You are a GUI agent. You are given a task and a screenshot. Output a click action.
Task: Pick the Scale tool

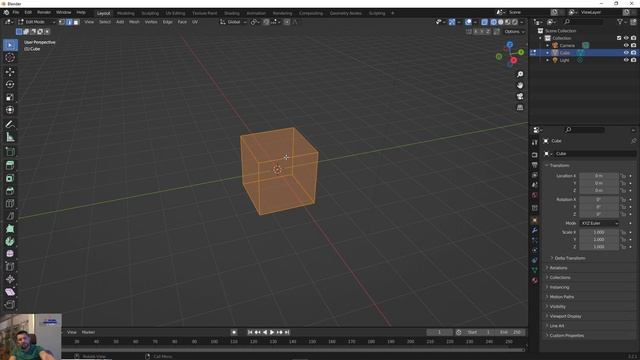point(10,97)
